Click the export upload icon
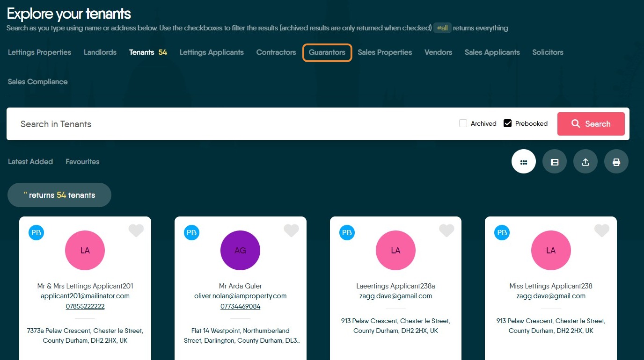Viewport: 644px width, 360px height. [585, 161]
